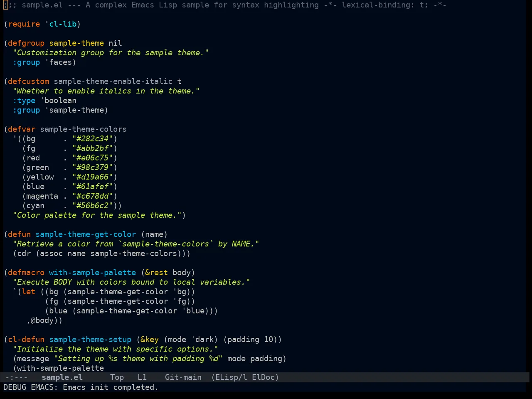Click the 'defcustom' keyword
Viewport: 532px width, 399px height.
click(29, 81)
